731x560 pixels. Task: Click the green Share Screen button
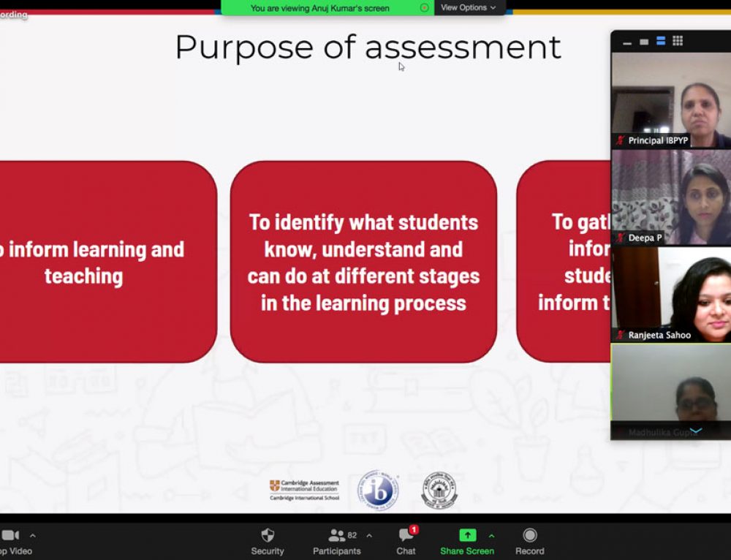[x=467, y=541]
